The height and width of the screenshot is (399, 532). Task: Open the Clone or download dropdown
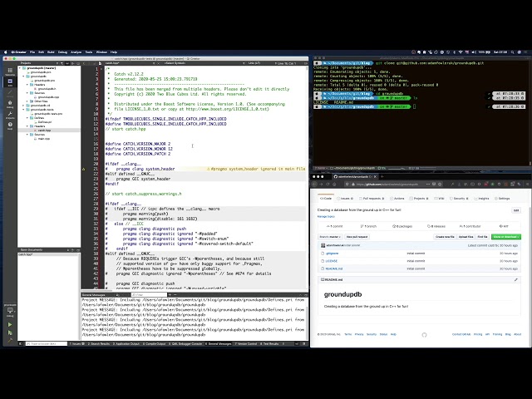coord(506,237)
